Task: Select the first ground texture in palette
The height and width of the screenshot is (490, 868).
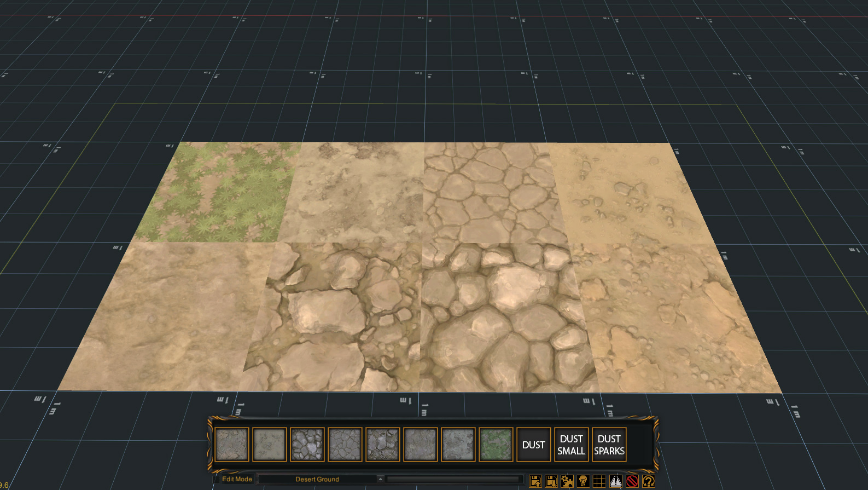Action: click(232, 445)
